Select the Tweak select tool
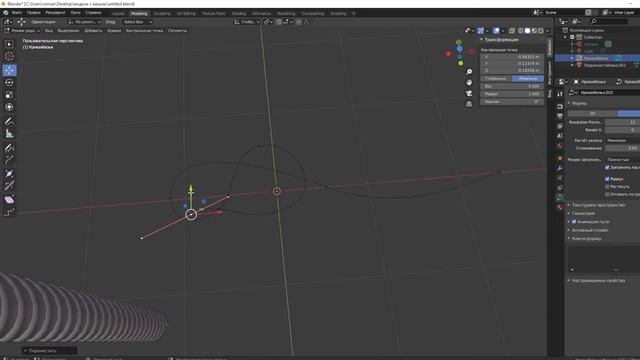Image resolution: width=640 pixels, height=360 pixels. pos(9,44)
